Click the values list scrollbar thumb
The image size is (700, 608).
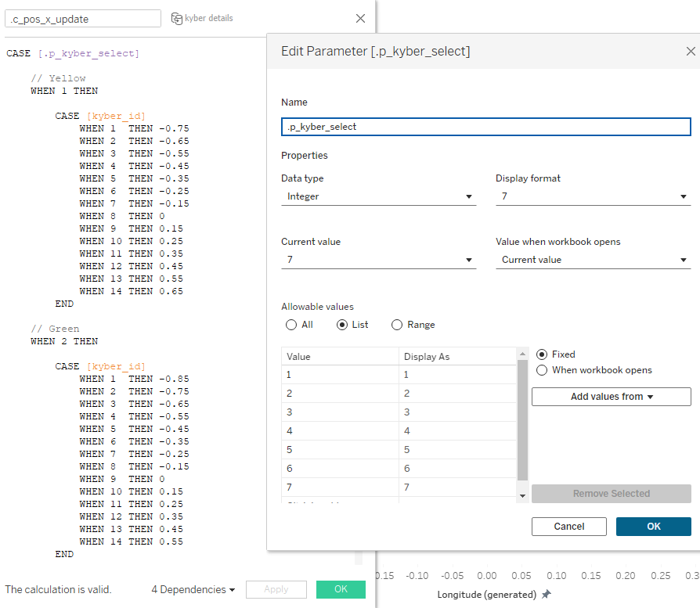[522, 419]
